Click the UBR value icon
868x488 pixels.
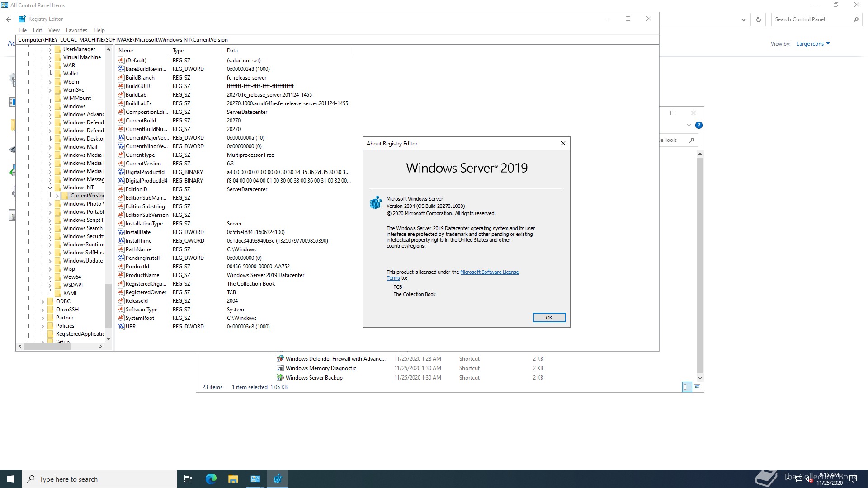point(121,327)
